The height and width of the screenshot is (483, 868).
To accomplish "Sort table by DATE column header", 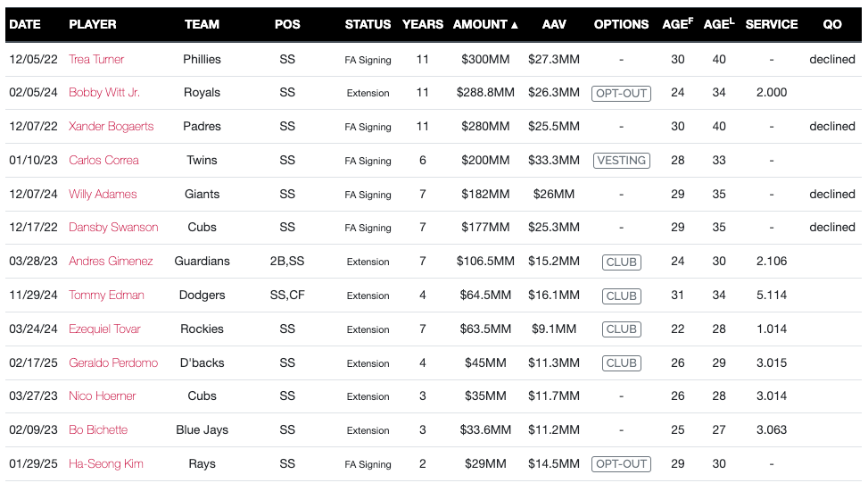I will pos(25,24).
